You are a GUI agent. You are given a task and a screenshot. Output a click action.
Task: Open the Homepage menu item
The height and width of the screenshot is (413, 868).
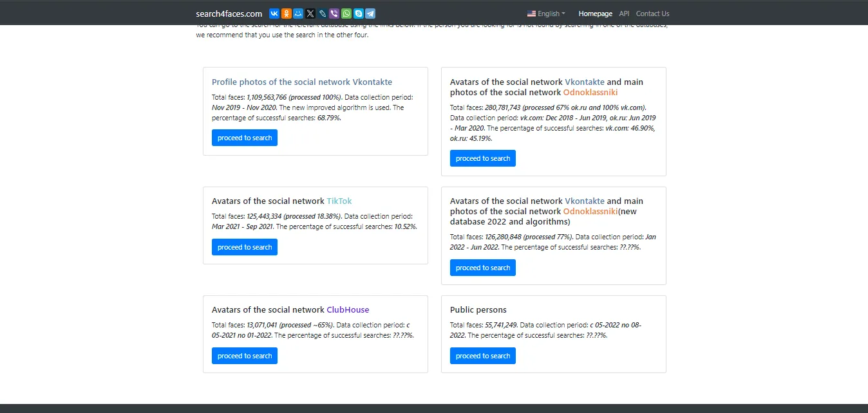click(x=595, y=13)
